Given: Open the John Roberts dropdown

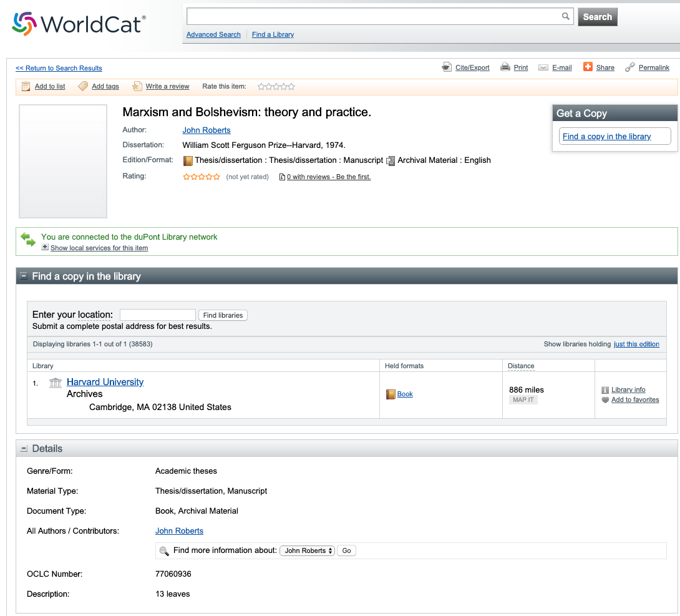Looking at the screenshot, I should pyautogui.click(x=307, y=550).
